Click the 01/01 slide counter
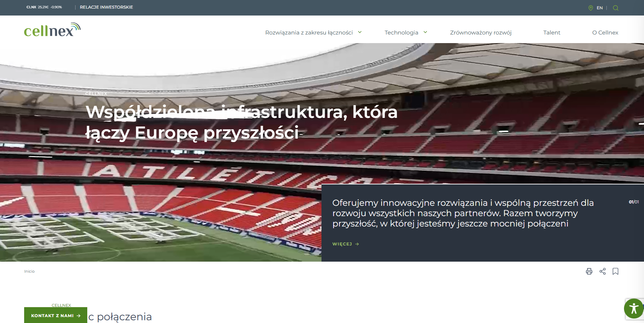Image resolution: width=644 pixels, height=323 pixels. [x=634, y=202]
